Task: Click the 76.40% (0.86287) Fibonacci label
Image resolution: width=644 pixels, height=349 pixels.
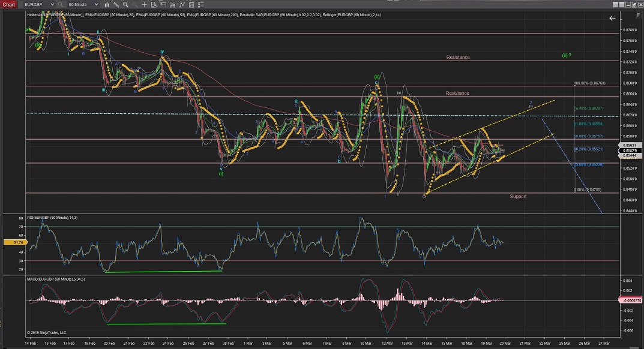Action: pos(589,109)
